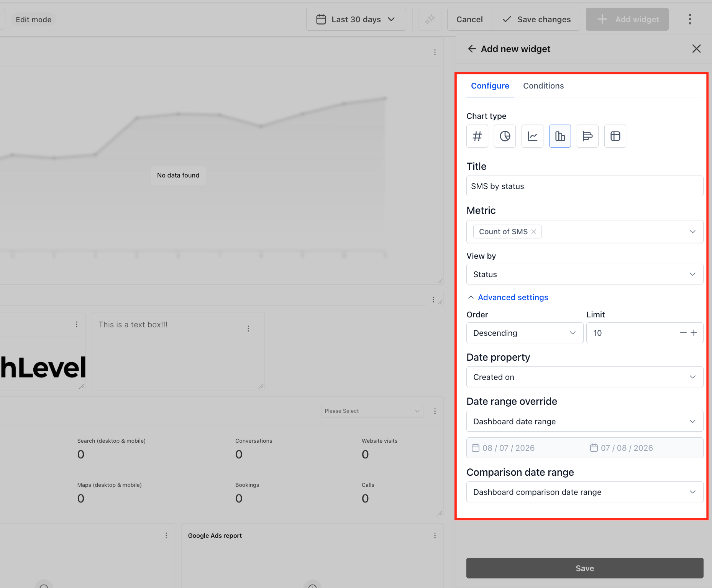This screenshot has height=588, width=712.
Task: Select the table chart type icon
Action: (615, 136)
